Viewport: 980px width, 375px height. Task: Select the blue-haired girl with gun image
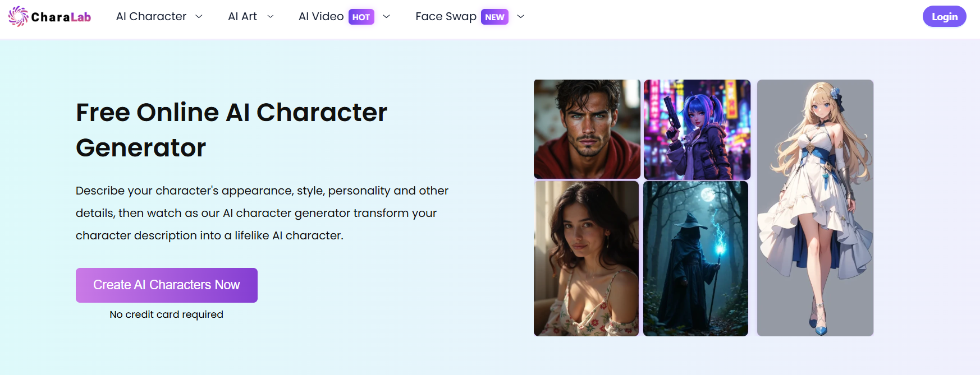(x=697, y=129)
